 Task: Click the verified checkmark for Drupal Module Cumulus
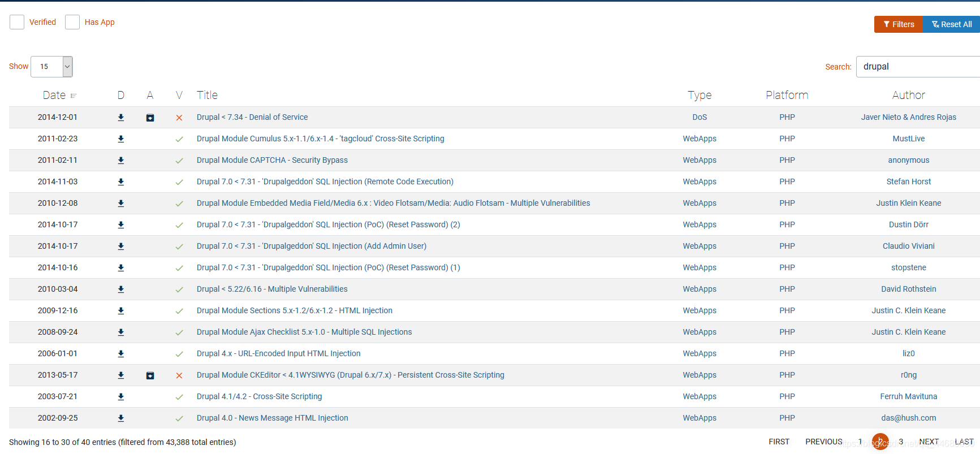pyautogui.click(x=179, y=139)
